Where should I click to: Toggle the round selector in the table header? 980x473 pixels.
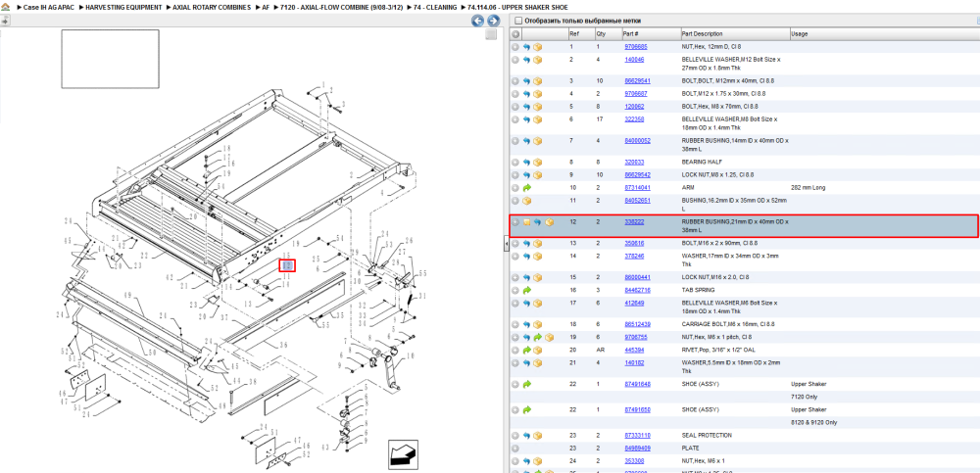tap(515, 34)
